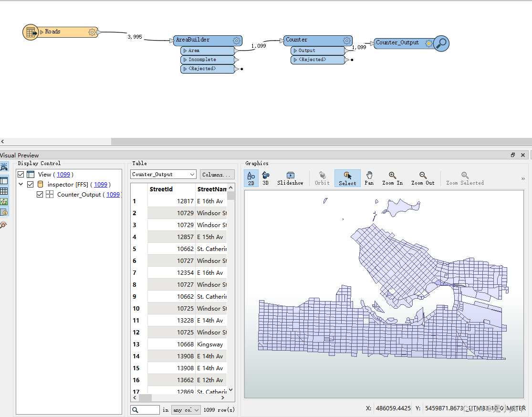Click the 1099 link next to View
Screen dimensions: 532x417
pos(63,175)
